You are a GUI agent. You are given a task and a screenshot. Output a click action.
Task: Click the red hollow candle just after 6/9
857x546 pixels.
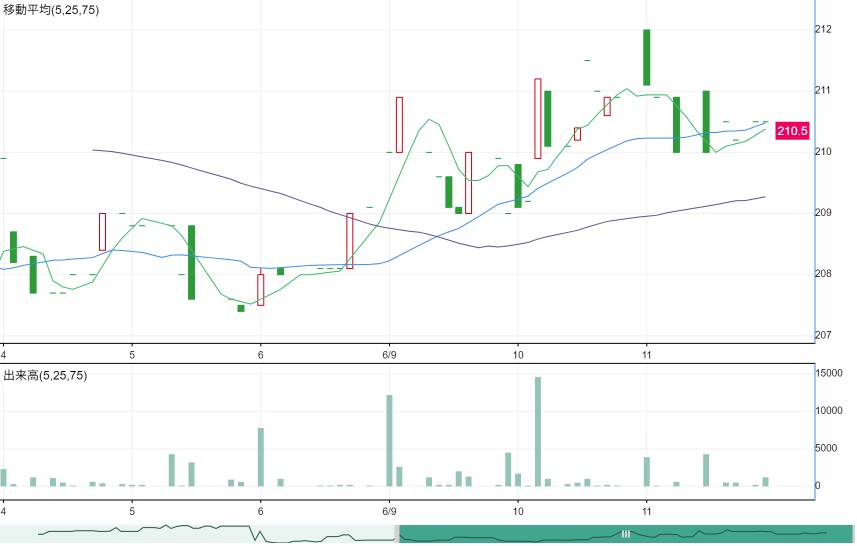(x=399, y=125)
